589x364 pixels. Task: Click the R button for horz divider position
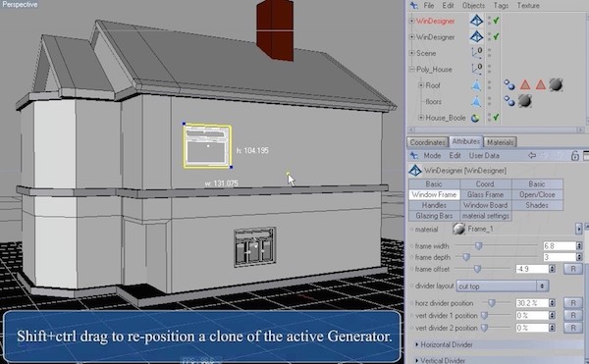click(573, 303)
